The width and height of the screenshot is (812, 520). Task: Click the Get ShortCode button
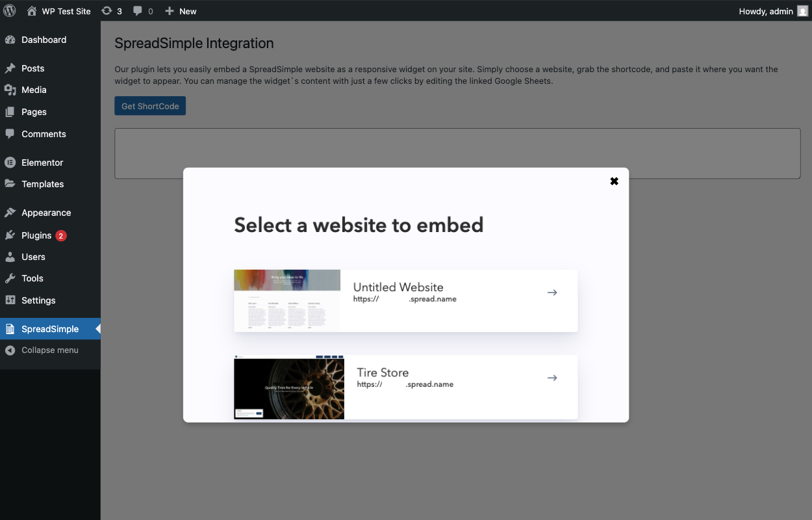(150, 106)
